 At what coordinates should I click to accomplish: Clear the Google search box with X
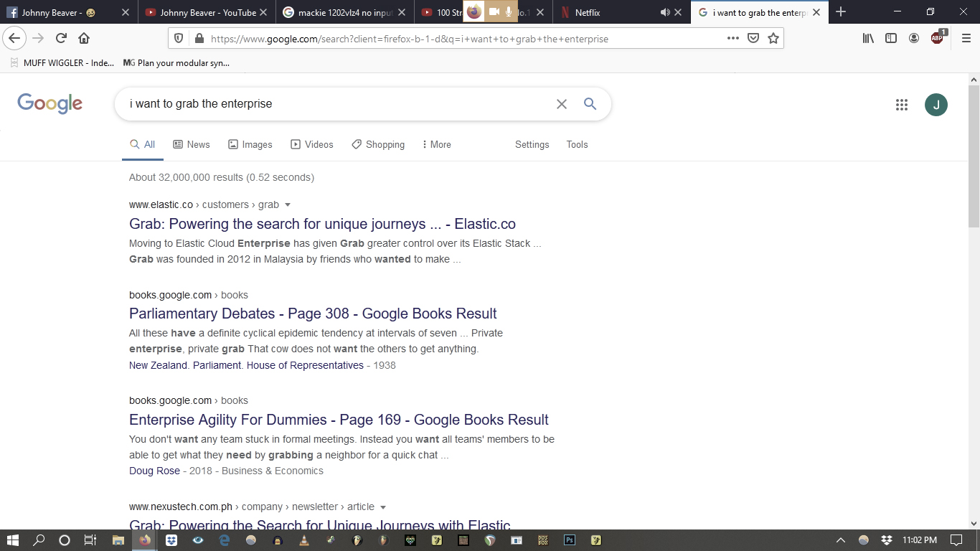coord(562,104)
